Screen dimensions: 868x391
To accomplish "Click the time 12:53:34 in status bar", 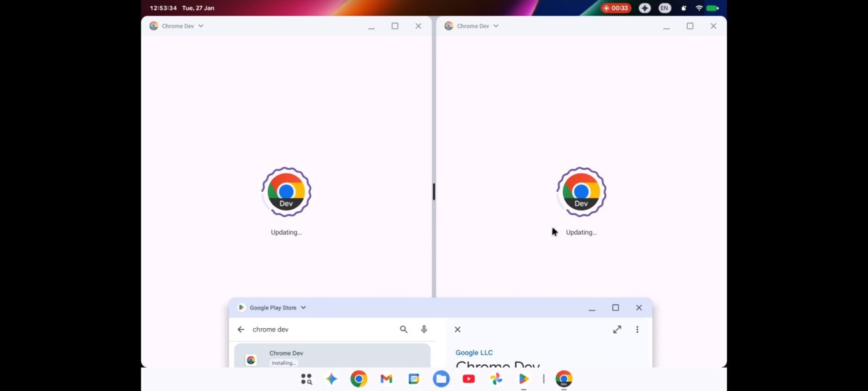I will [x=164, y=8].
